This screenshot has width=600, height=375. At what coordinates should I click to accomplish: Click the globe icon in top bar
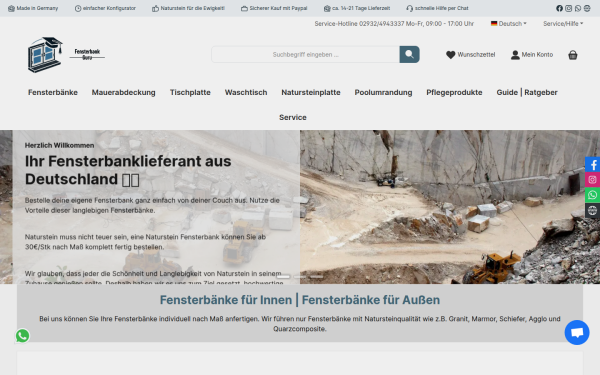587,8
